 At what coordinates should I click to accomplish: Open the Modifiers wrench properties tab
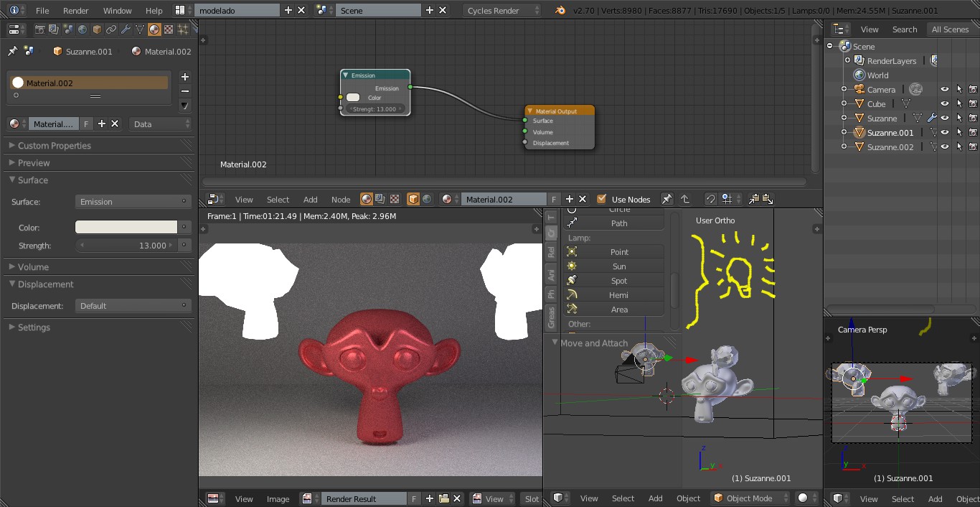(126, 29)
